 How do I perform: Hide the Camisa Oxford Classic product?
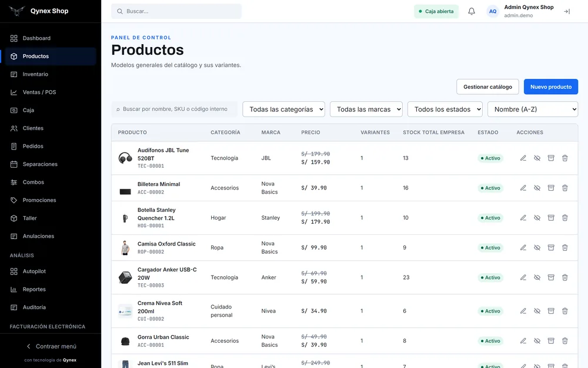pos(537,247)
